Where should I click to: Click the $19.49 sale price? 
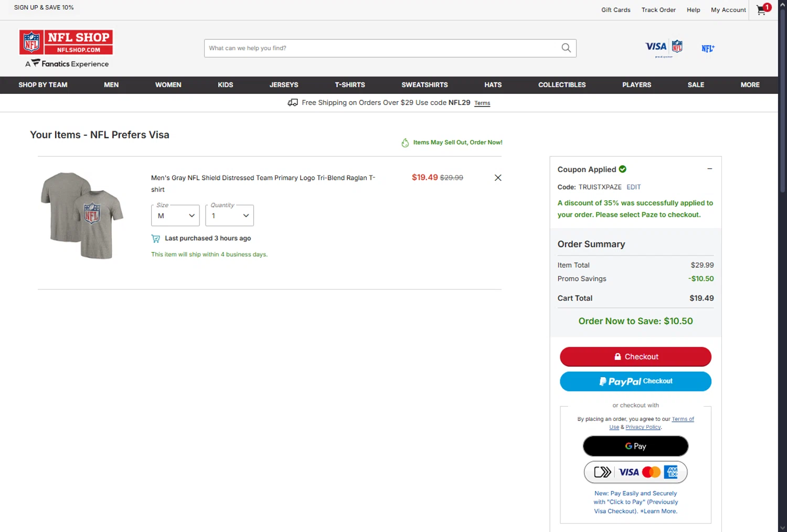tap(424, 177)
